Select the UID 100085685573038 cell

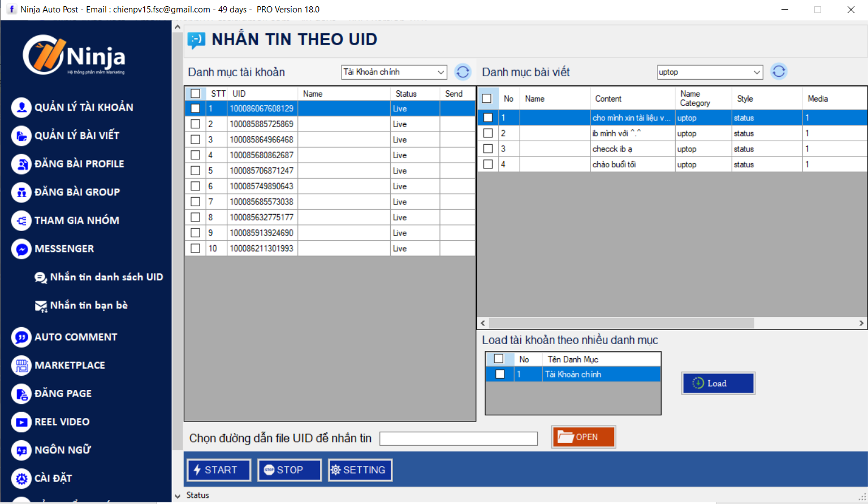(262, 202)
